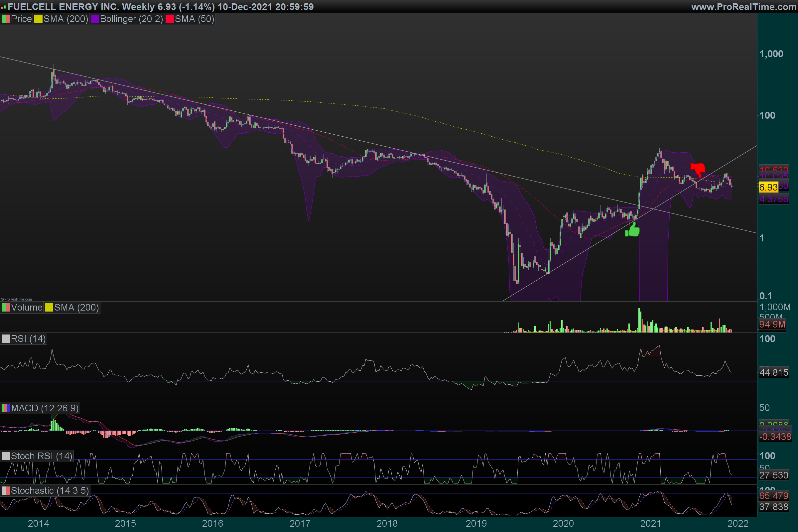Viewport: 798px width, 532px height.
Task: Select the SMA (50) legend label
Action: tap(194, 19)
